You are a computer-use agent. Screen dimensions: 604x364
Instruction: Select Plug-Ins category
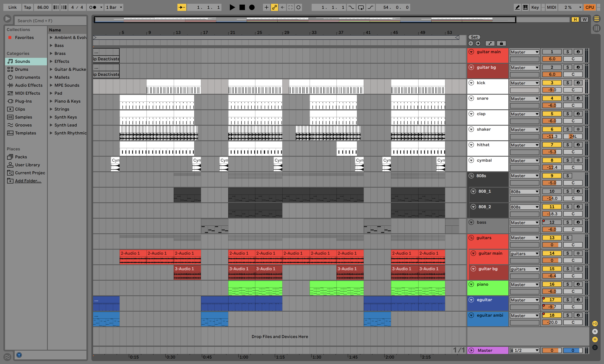click(26, 101)
